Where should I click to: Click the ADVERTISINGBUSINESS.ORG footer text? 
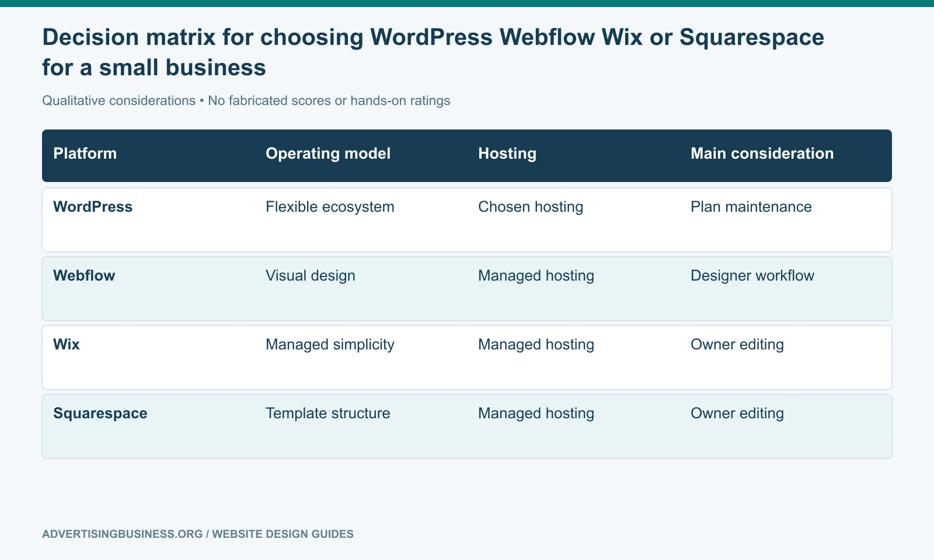(198, 534)
